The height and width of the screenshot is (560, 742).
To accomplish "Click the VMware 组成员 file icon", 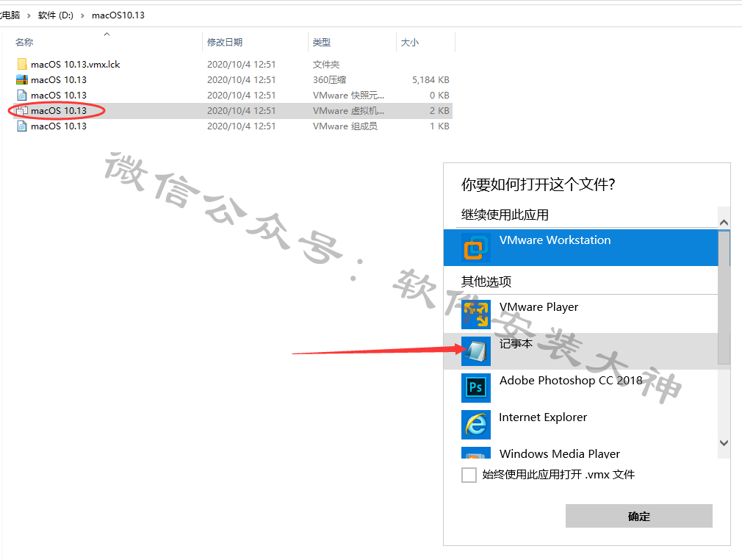I will [22, 126].
